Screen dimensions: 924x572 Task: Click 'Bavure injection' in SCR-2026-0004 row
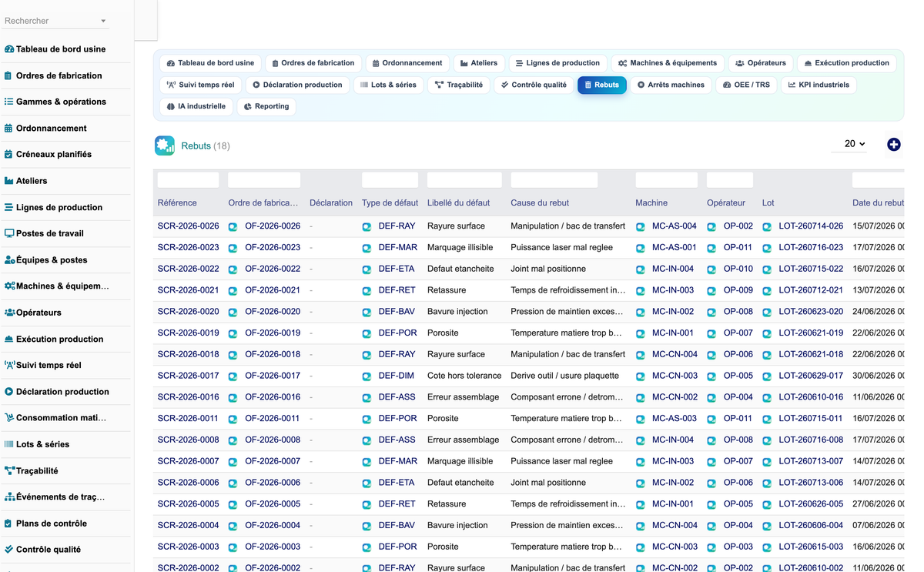pyautogui.click(x=457, y=526)
